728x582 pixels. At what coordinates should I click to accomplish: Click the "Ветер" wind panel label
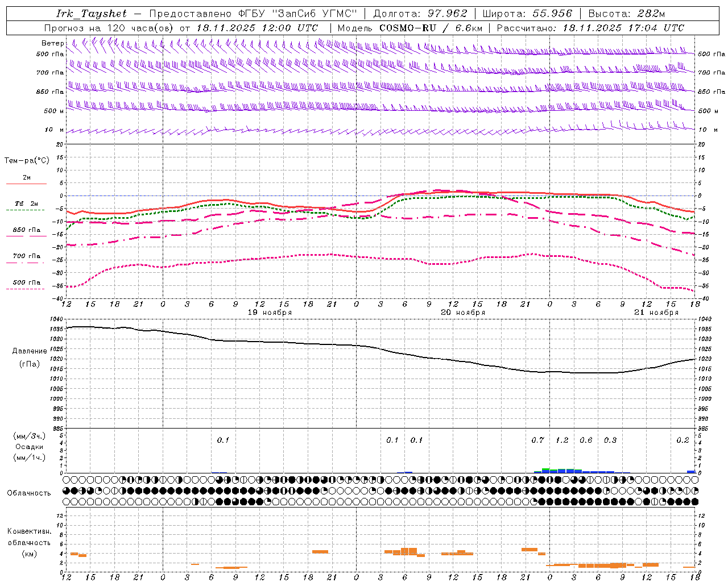pyautogui.click(x=53, y=43)
